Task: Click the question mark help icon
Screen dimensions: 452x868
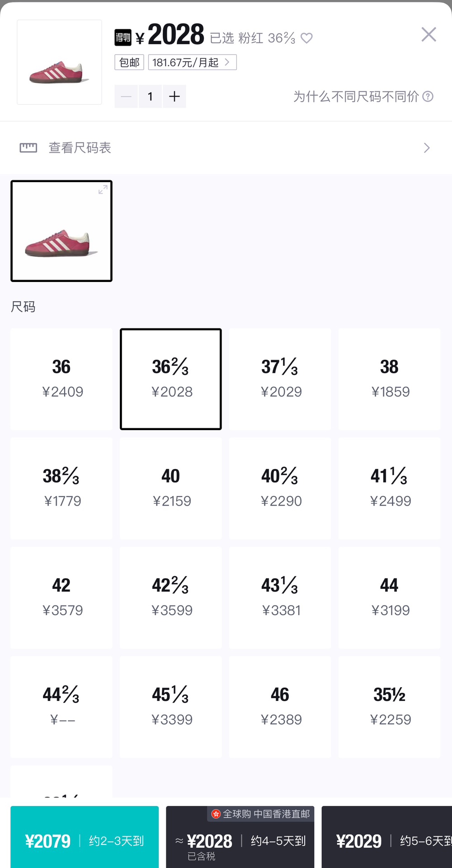Action: (x=428, y=96)
